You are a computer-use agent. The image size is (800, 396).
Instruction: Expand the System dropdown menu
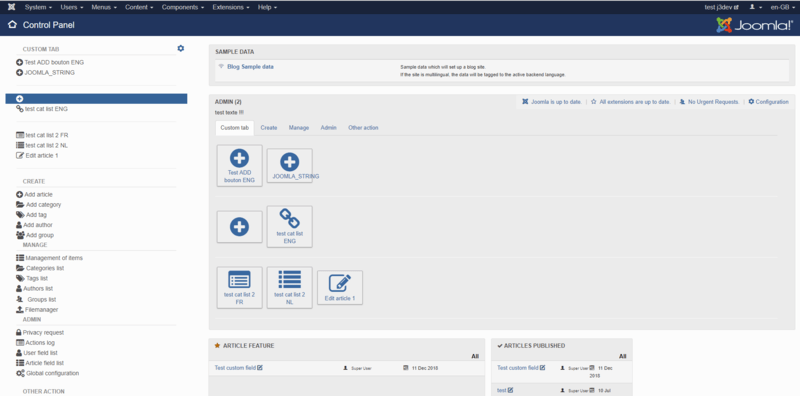click(38, 7)
